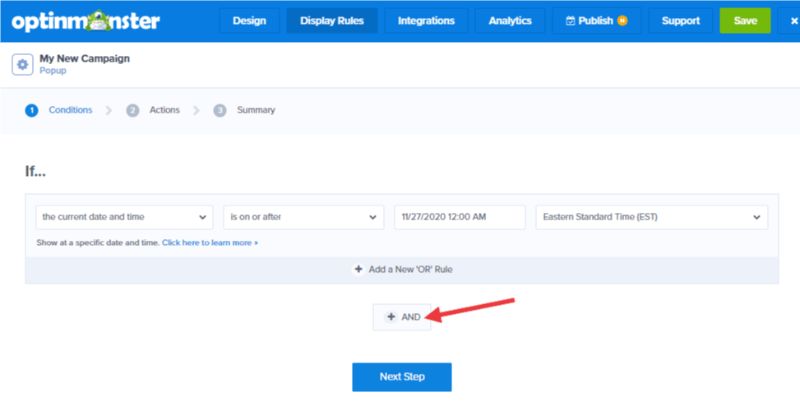
Task: Open the Publish tab
Action: [x=596, y=21]
